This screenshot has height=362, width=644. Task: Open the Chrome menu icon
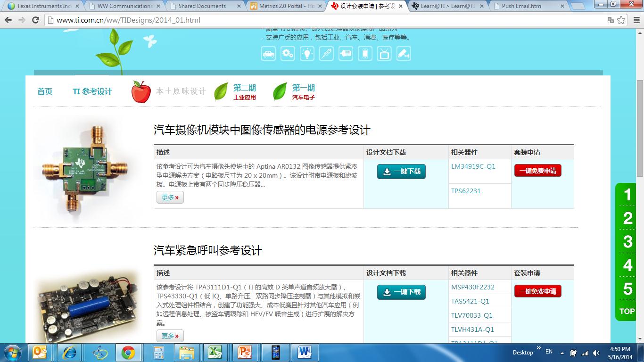point(636,20)
